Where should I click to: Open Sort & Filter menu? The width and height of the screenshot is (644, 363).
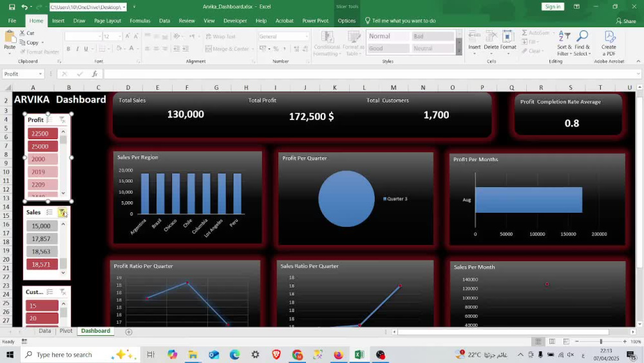[564, 43]
